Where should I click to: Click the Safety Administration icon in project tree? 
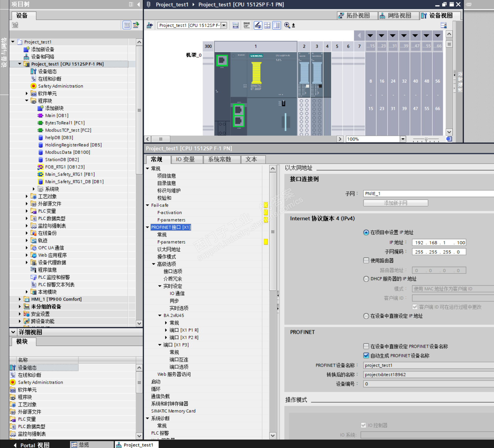(x=33, y=86)
